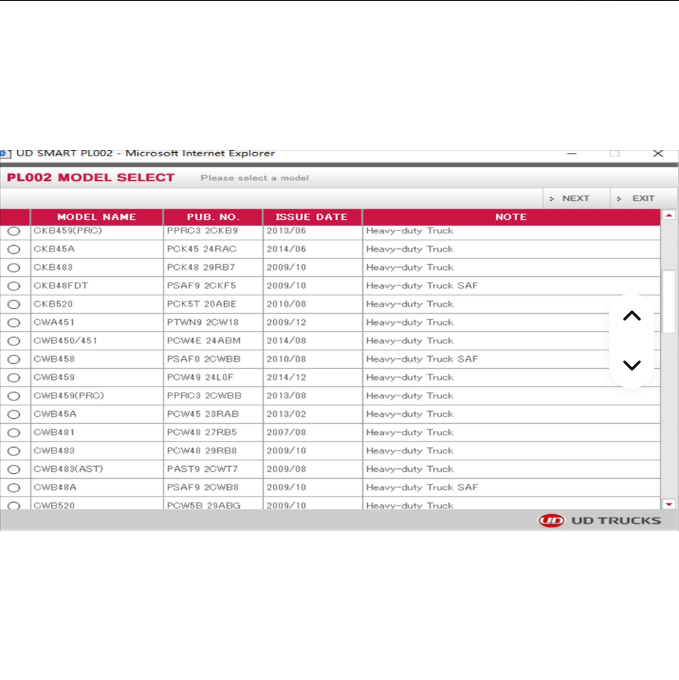
Task: Minimize the UD SMART PL002 window
Action: pyautogui.click(x=572, y=154)
